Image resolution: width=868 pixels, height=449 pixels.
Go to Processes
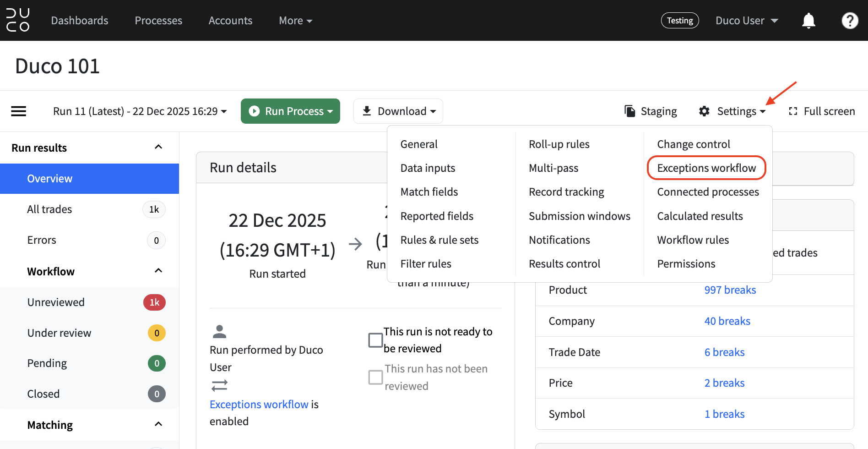point(158,21)
